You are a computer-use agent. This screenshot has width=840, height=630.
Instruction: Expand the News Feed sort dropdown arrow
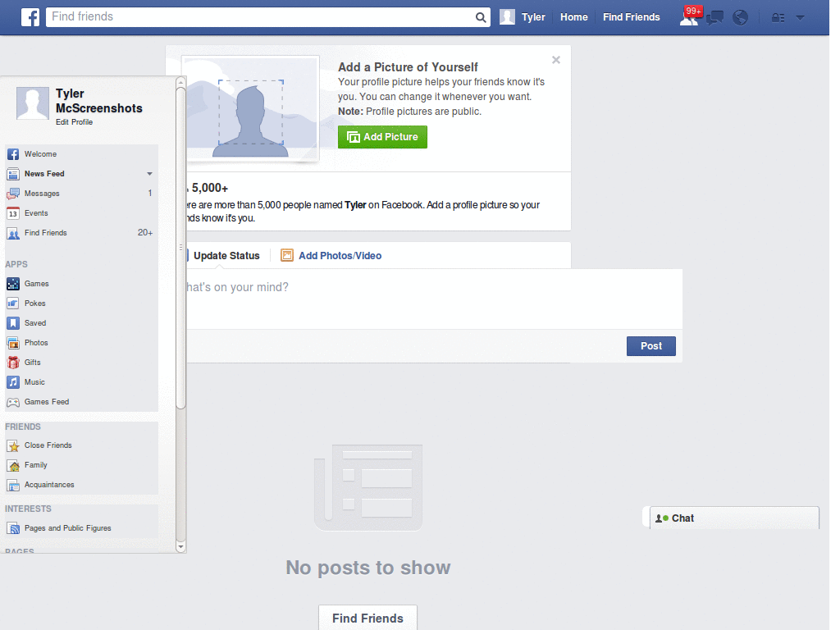150,174
